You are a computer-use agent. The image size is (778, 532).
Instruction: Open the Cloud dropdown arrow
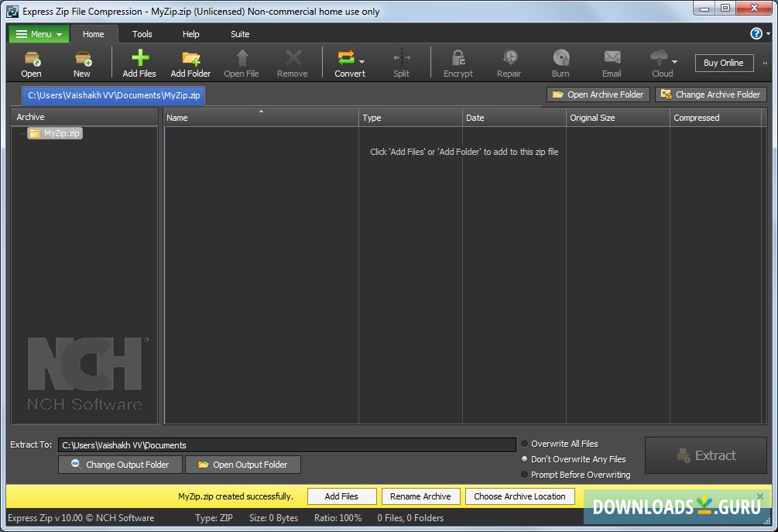point(674,62)
